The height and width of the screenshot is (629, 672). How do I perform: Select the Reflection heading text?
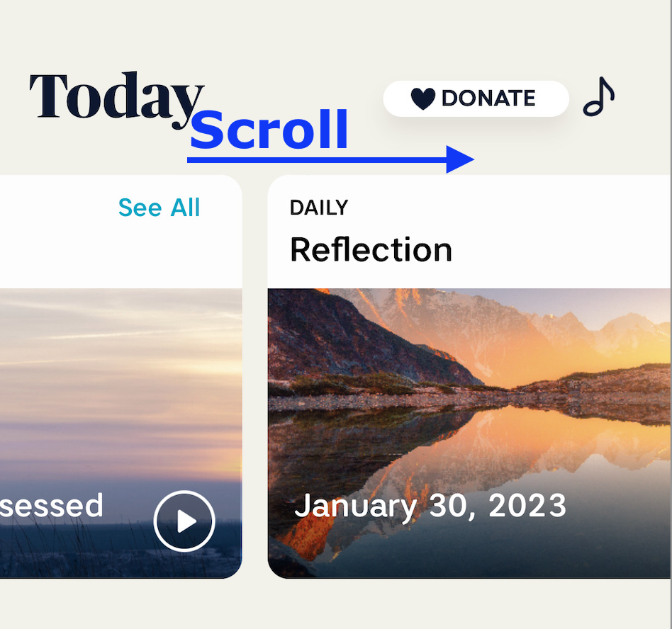pos(371,249)
